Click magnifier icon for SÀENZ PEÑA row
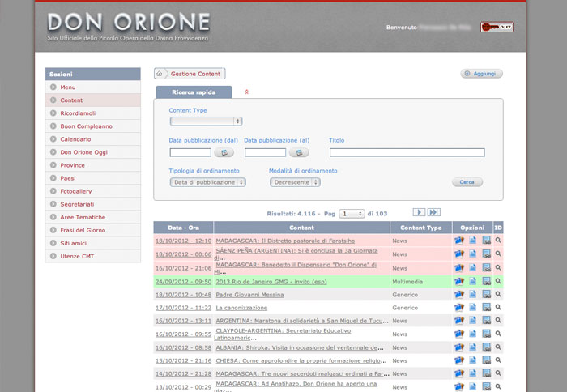567x392 pixels. coord(498,254)
